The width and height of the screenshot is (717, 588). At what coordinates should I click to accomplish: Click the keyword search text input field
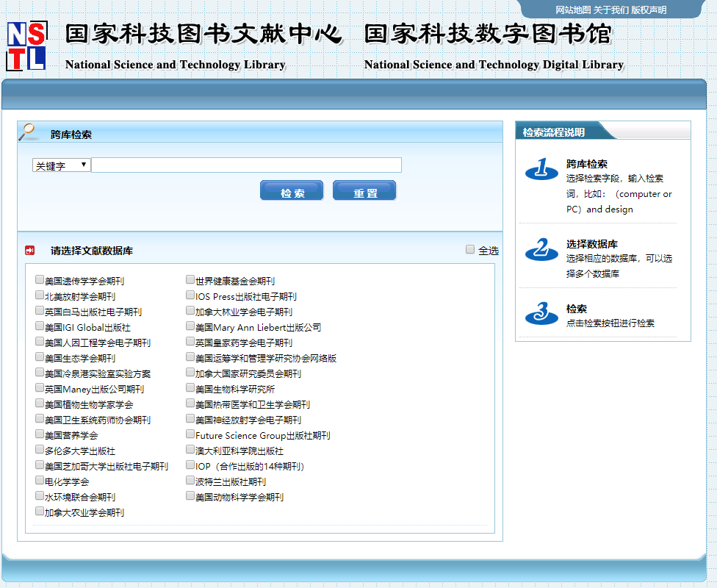246,165
